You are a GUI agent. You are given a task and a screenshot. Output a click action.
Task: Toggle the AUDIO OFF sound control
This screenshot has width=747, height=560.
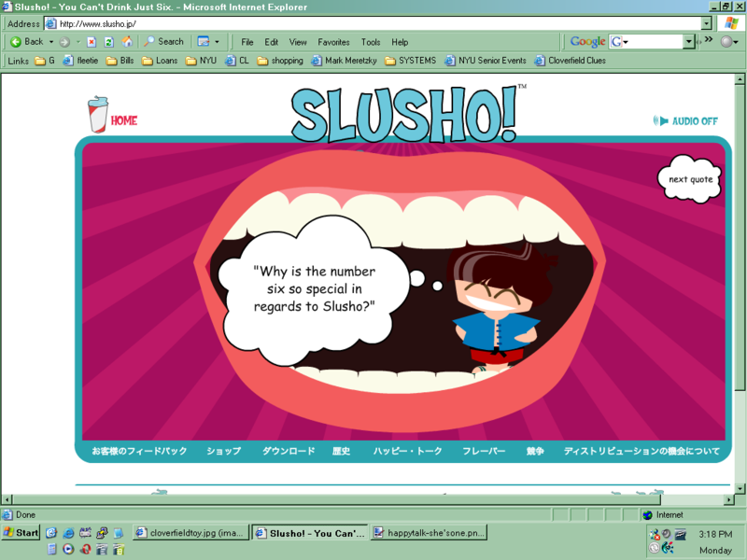pos(685,121)
